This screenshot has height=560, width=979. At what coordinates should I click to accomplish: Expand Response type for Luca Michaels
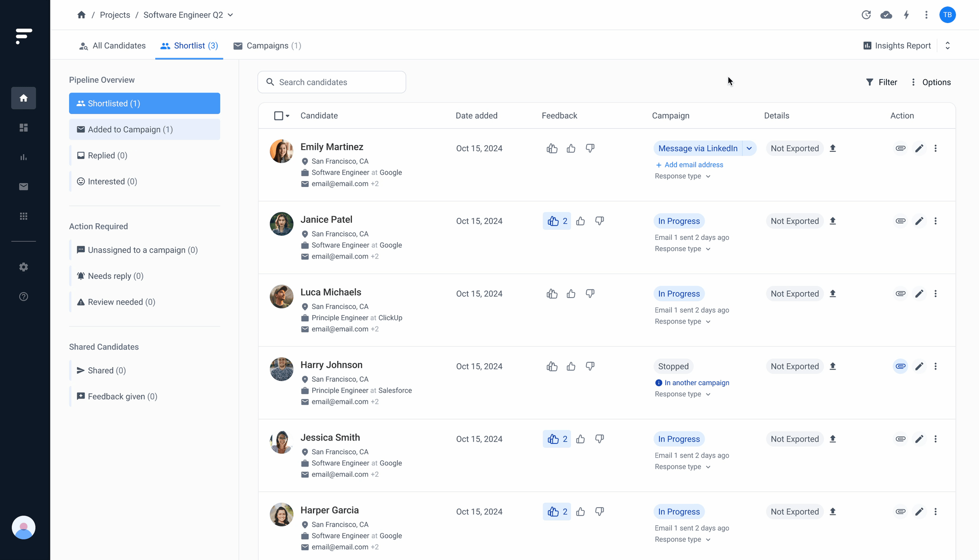click(682, 322)
